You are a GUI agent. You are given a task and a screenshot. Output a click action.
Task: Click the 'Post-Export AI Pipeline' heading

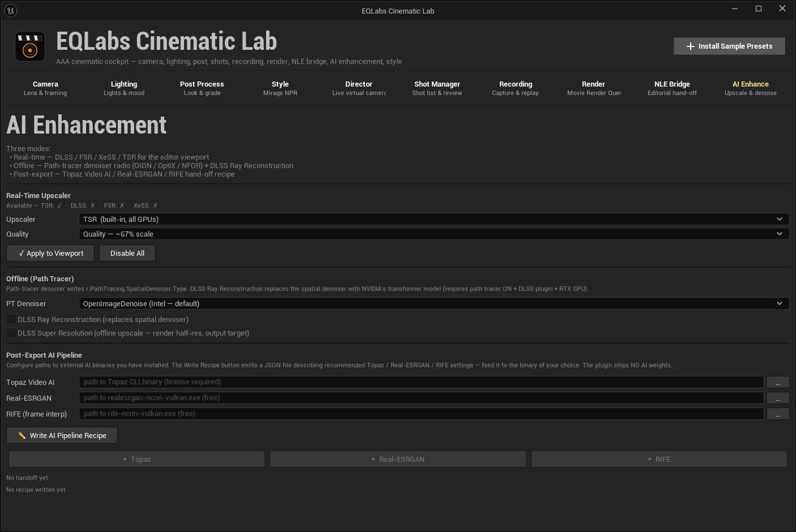tap(44, 355)
